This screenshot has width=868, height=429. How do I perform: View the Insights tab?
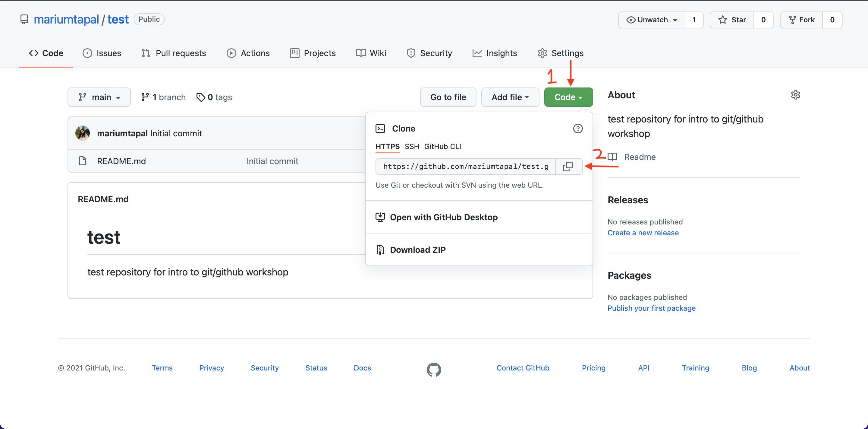(495, 53)
